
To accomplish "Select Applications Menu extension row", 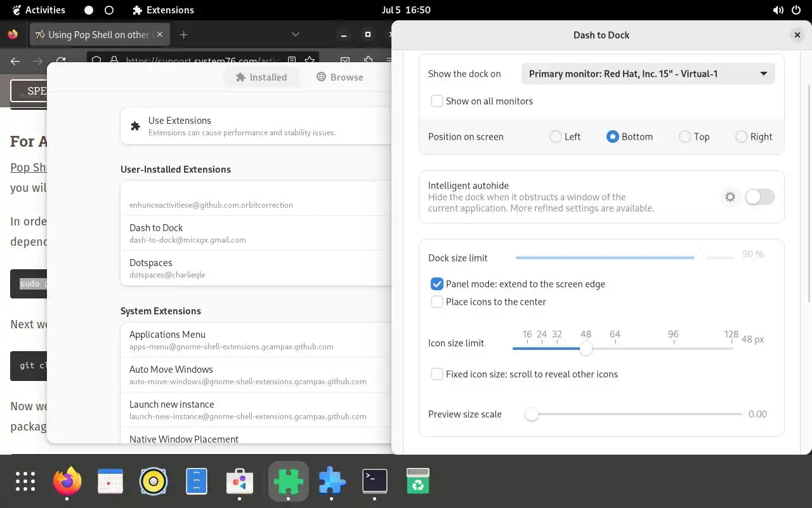I will tap(256, 340).
